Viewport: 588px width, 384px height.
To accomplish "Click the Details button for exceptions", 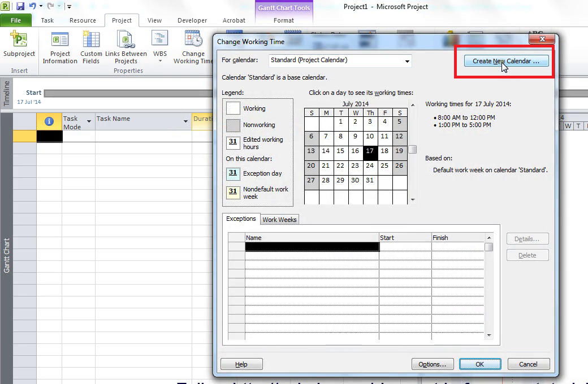I will tap(527, 238).
